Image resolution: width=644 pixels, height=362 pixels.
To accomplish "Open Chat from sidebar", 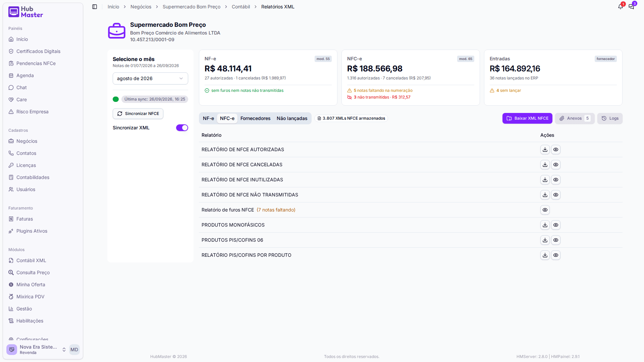I will [x=43, y=87].
